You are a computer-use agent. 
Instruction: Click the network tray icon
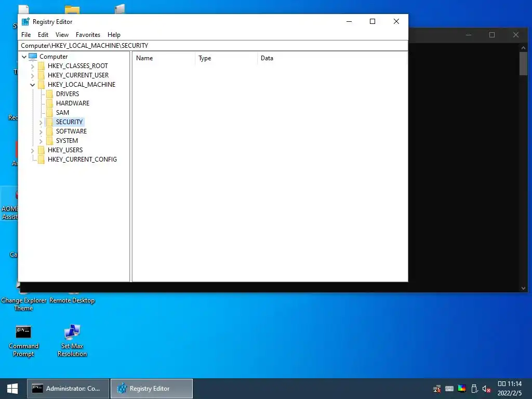coord(437,389)
